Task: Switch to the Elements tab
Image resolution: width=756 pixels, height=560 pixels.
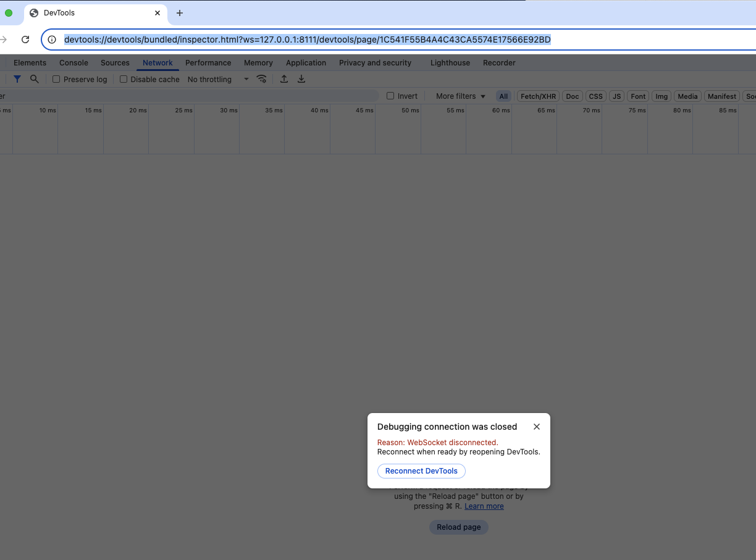Action: click(x=30, y=63)
